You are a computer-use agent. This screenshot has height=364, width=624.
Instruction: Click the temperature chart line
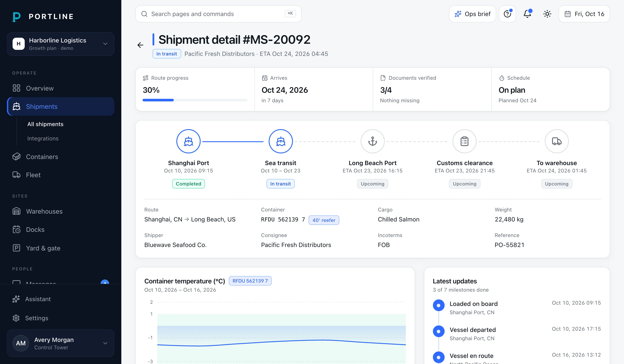click(x=281, y=343)
